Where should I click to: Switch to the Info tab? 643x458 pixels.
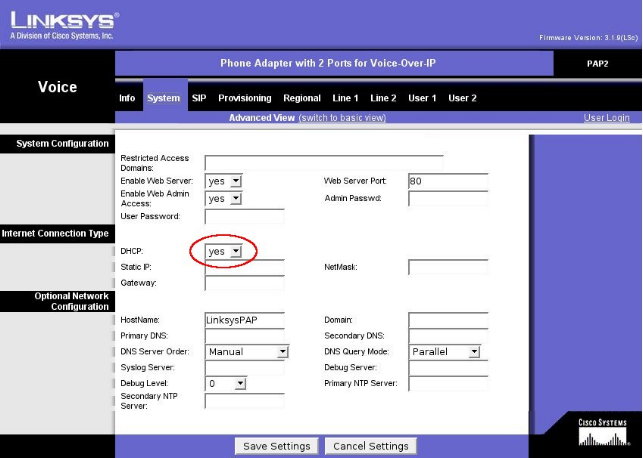click(x=127, y=98)
